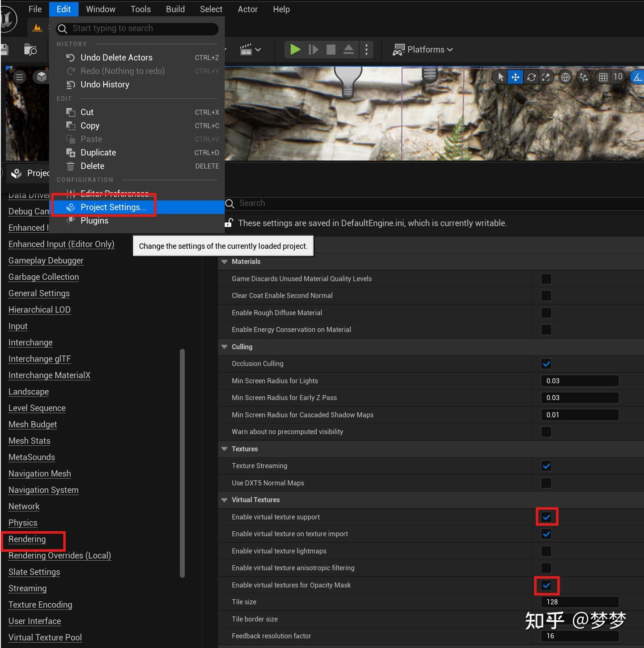Collapse the Culling section
Screen dimensions: 644x648
(x=224, y=346)
